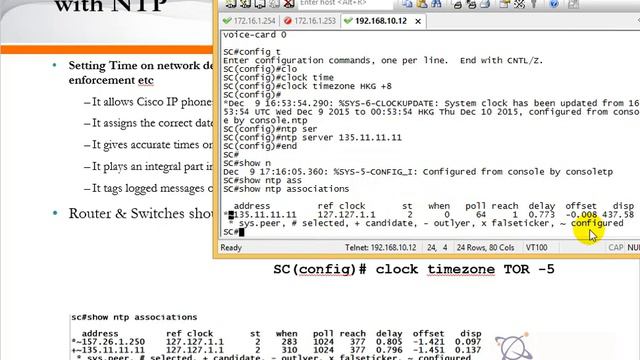Click disp value 0.097 in slide table
The height and width of the screenshot is (360, 640).
pyautogui.click(x=468, y=342)
